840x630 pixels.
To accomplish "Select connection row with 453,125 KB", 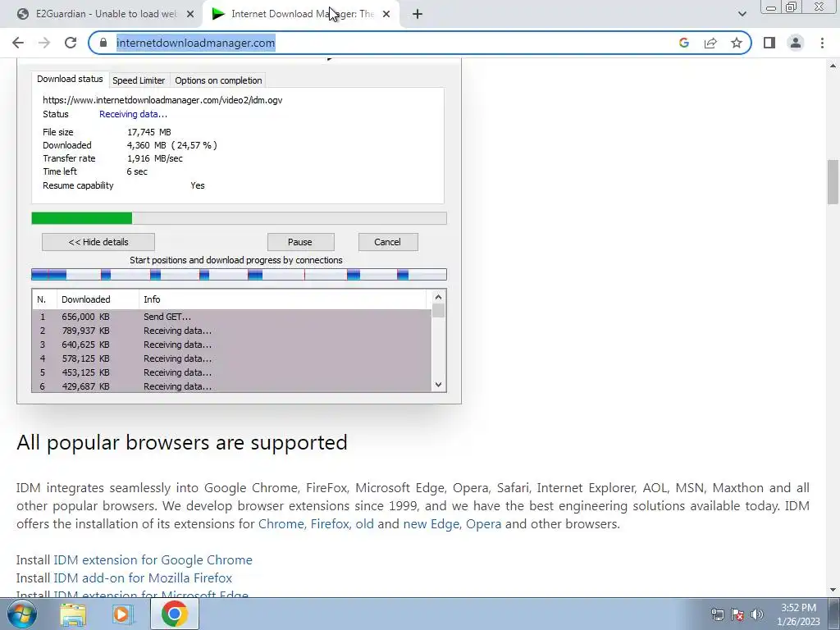I will 231,372.
